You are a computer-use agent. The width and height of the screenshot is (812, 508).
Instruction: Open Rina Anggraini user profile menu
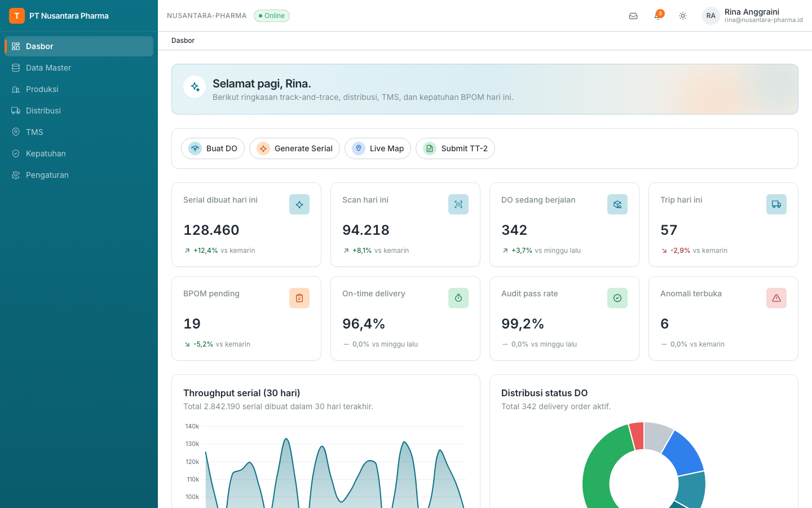752,16
